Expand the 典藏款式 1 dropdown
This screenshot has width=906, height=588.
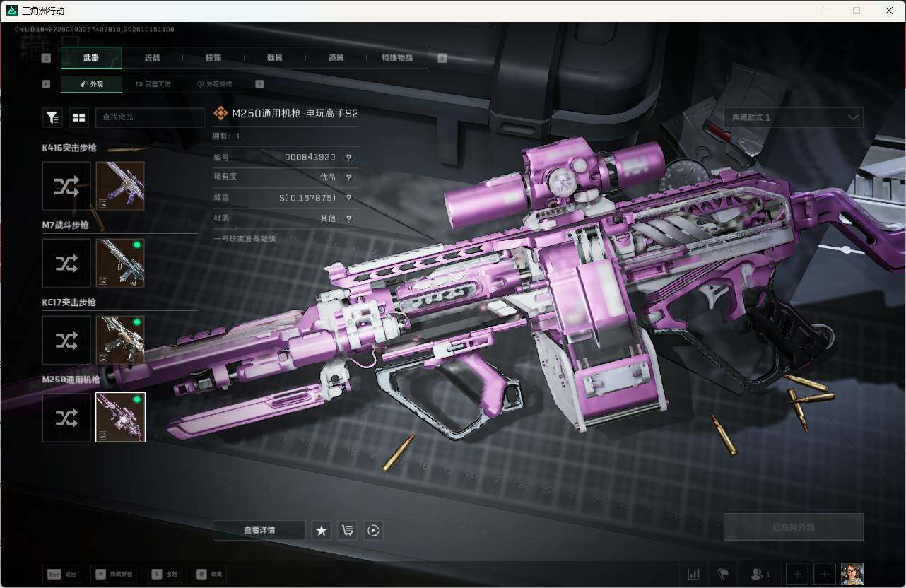pyautogui.click(x=794, y=117)
